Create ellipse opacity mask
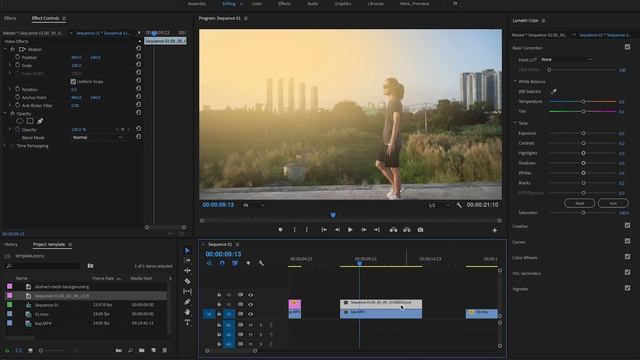 [19, 121]
